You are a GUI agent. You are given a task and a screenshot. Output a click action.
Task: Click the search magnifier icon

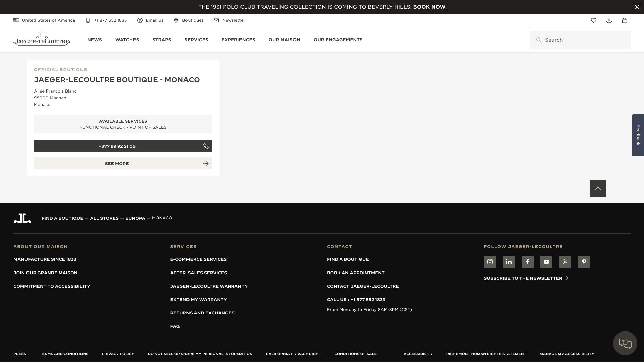pos(539,40)
